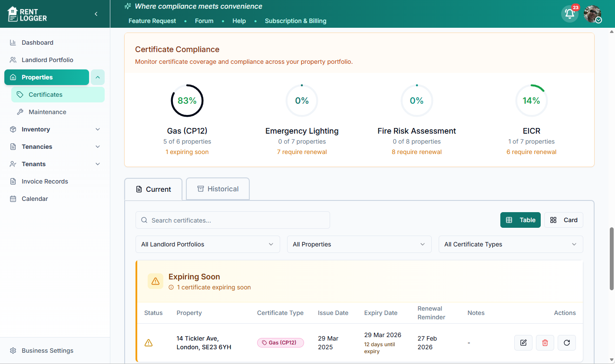Open the Dashboard from the sidebar

pos(37,42)
